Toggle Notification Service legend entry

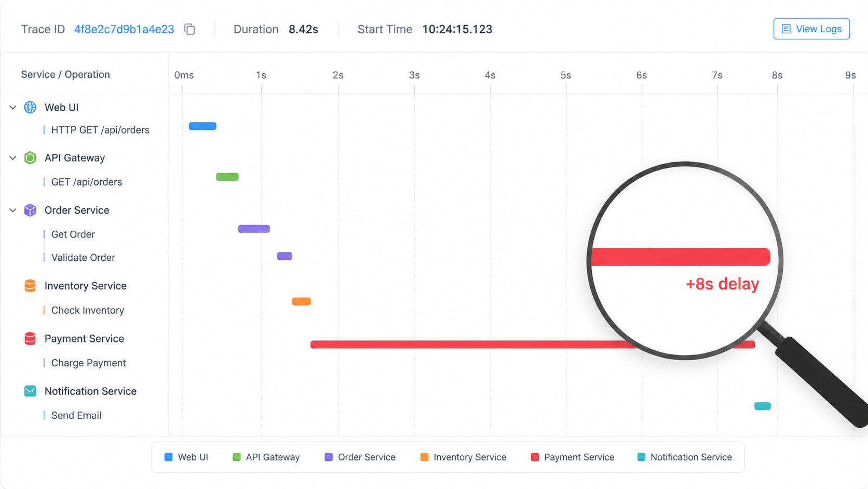(685, 457)
